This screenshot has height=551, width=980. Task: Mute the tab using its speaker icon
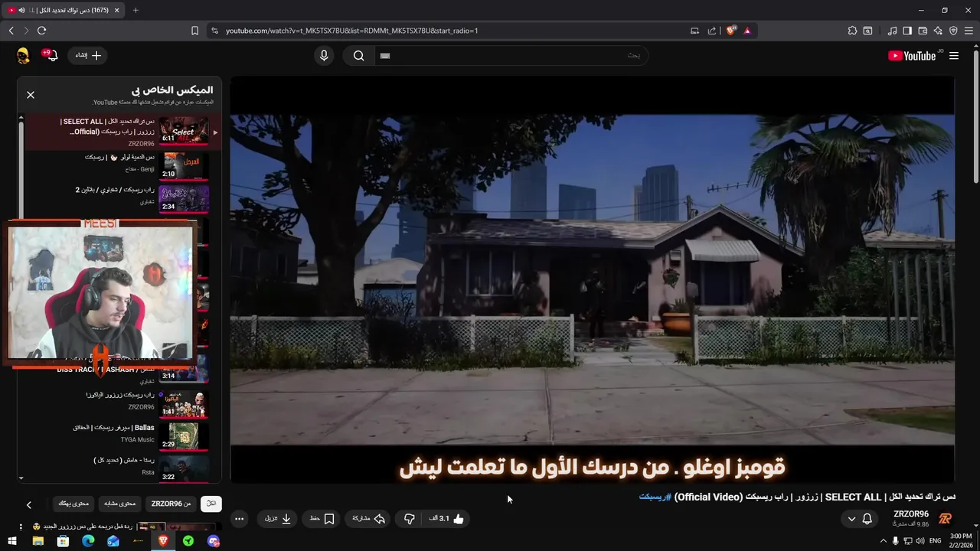[21, 10]
